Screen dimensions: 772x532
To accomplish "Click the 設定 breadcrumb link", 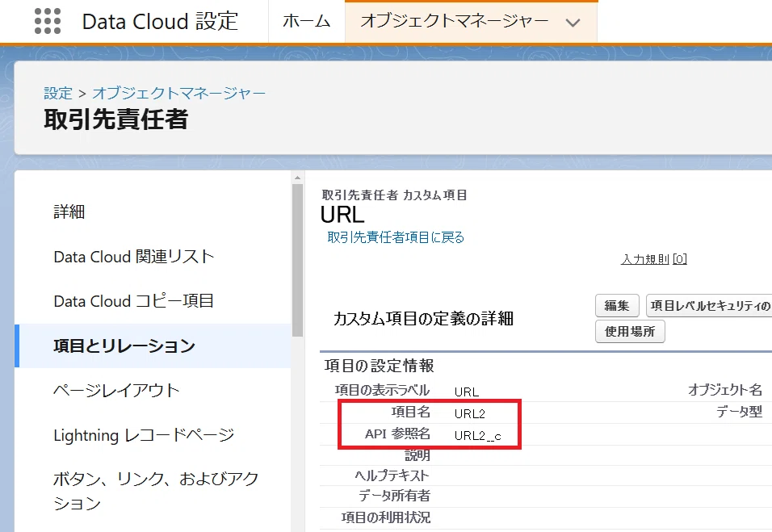I will click(x=58, y=93).
